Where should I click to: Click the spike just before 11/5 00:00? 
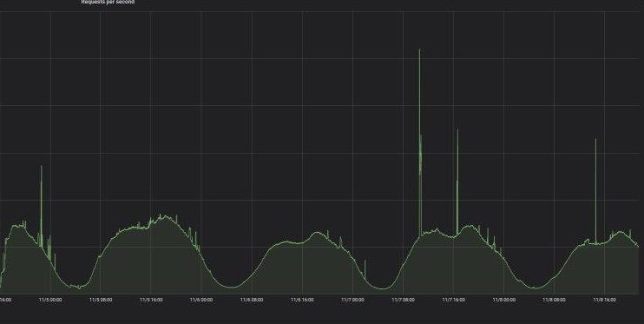[41, 206]
